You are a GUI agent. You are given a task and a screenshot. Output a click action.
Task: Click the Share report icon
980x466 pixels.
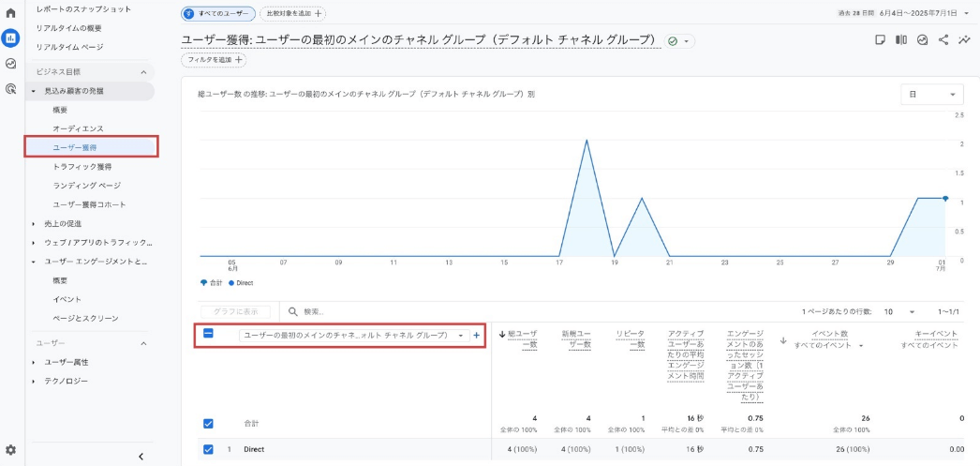click(943, 40)
